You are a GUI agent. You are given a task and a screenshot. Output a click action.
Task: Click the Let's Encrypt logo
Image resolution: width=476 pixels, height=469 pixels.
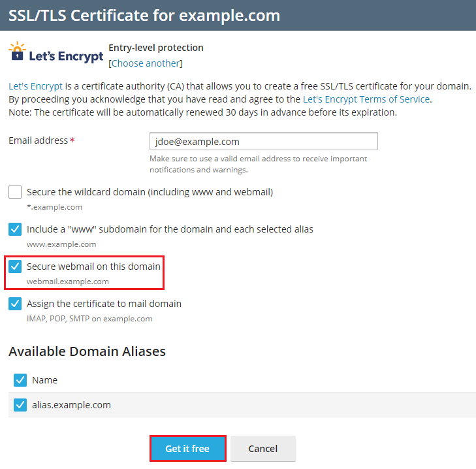(x=56, y=54)
